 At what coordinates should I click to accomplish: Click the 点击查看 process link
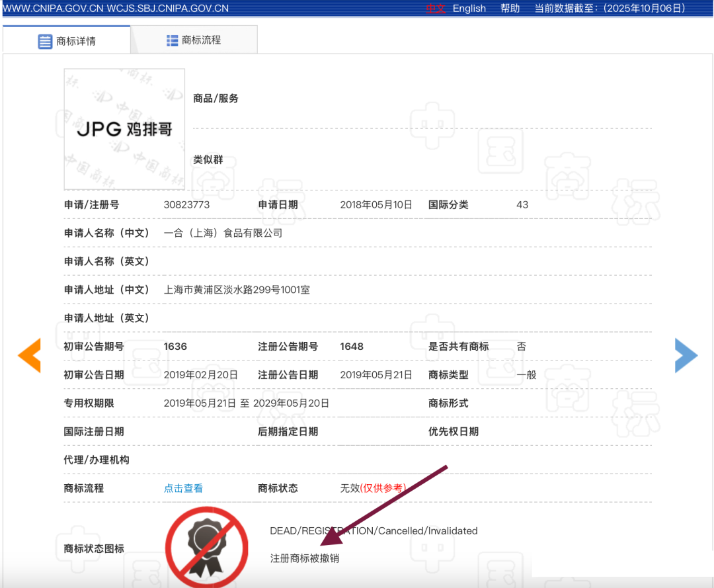pos(183,488)
